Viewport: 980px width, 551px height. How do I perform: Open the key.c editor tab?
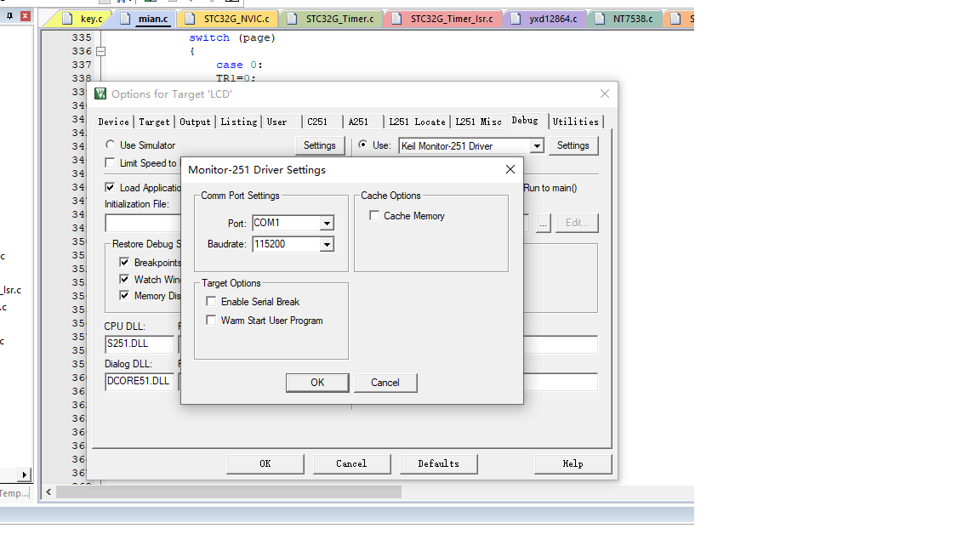[x=83, y=19]
